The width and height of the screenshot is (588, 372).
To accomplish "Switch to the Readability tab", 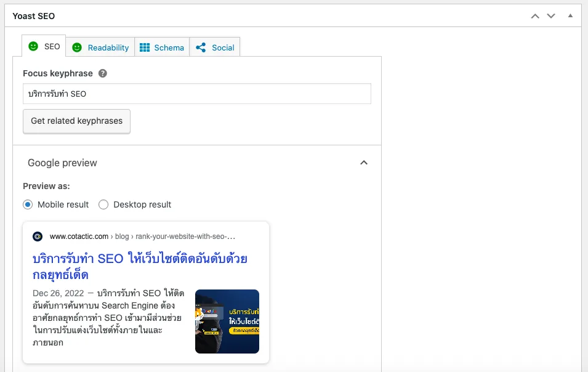I will [x=102, y=47].
